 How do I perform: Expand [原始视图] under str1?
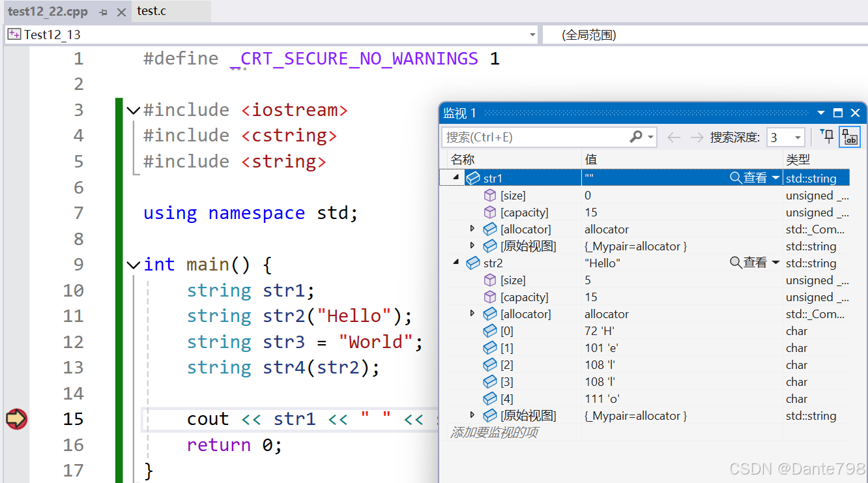473,246
